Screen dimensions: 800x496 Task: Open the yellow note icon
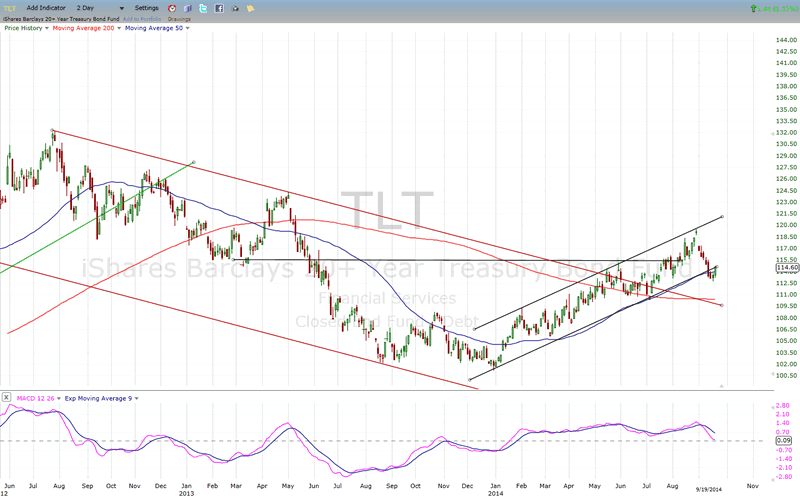click(x=247, y=7)
